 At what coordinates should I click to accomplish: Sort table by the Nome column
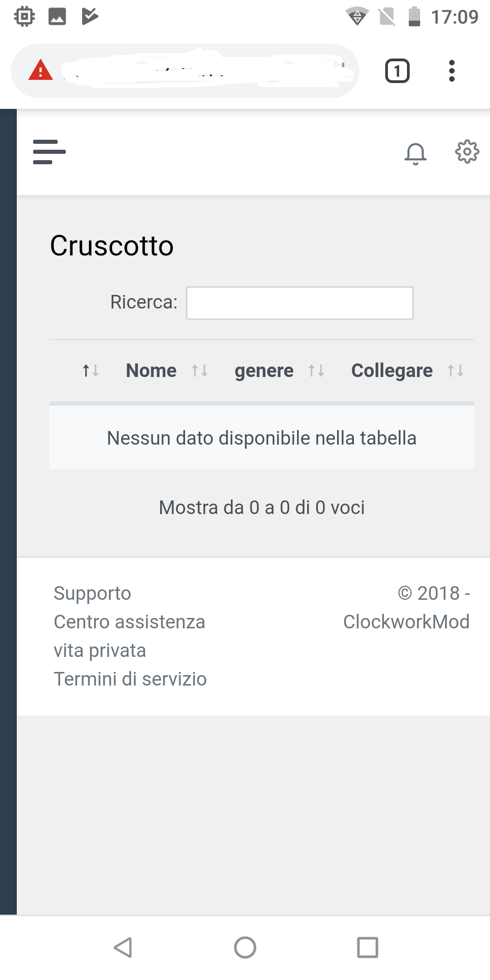(x=152, y=371)
